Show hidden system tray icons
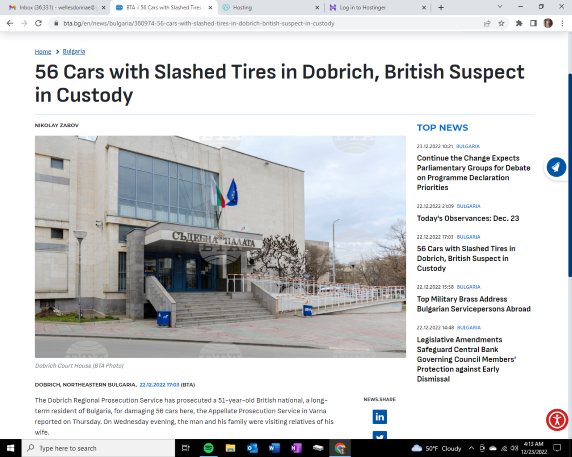The image size is (572, 457). pos(471,448)
